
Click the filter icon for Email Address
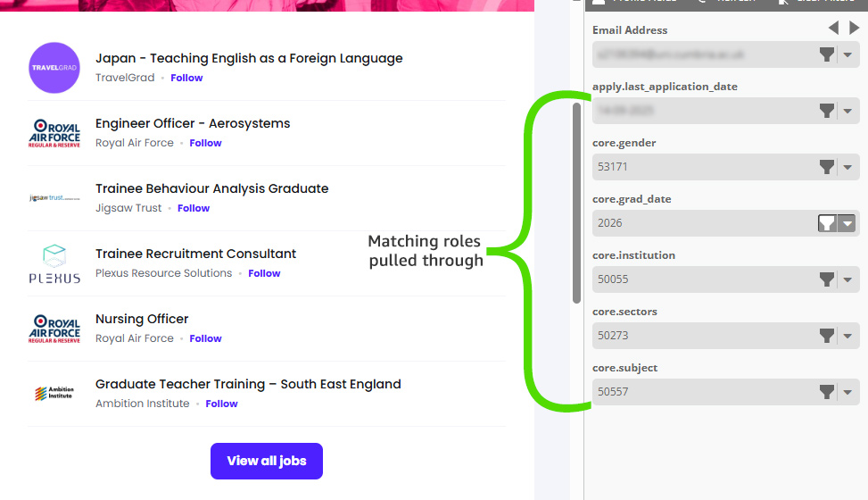coord(827,55)
